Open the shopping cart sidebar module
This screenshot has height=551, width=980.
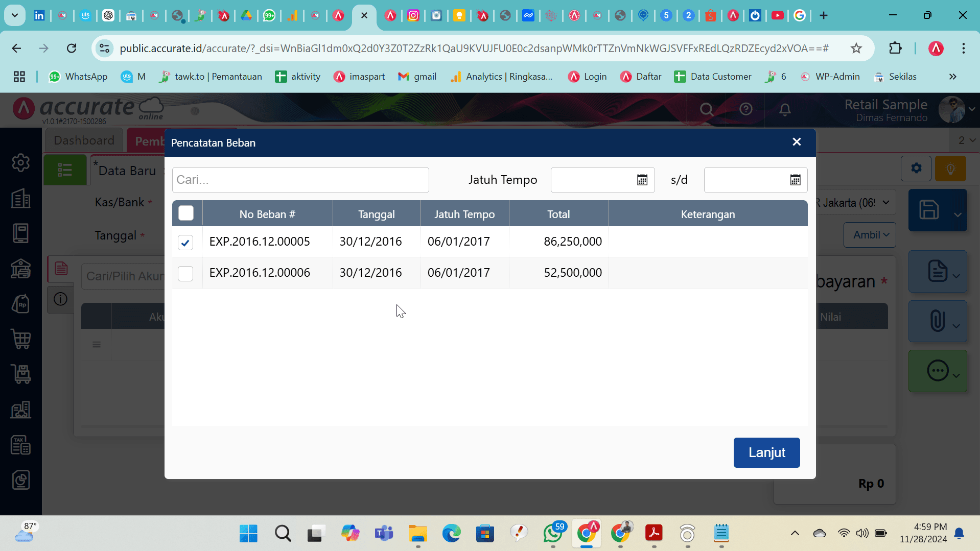pos(20,339)
